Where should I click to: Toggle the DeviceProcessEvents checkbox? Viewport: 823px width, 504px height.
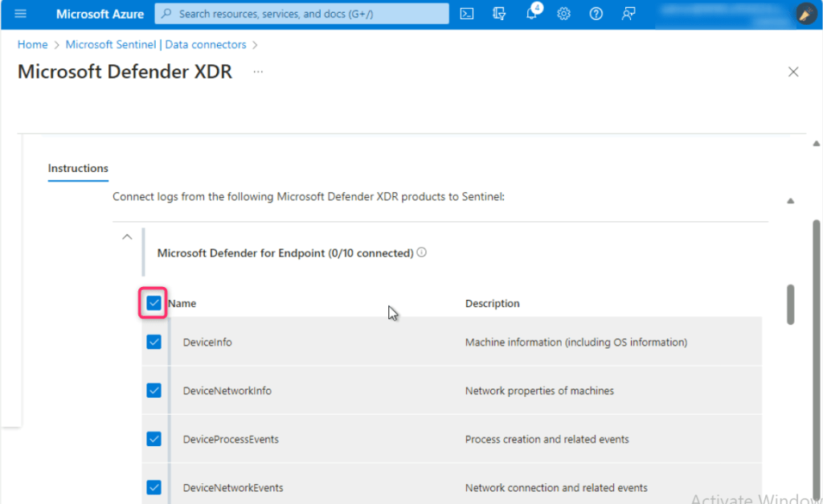tap(154, 439)
